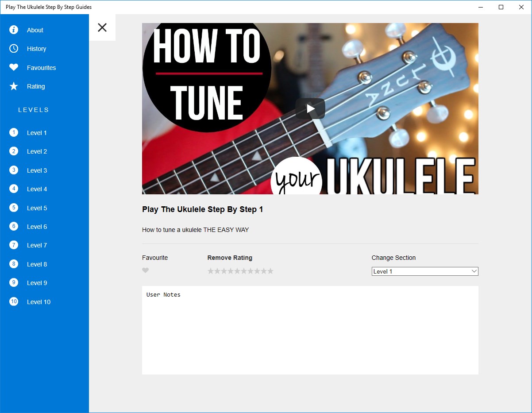Toggle the Favourite heart for this lesson

[145, 270]
